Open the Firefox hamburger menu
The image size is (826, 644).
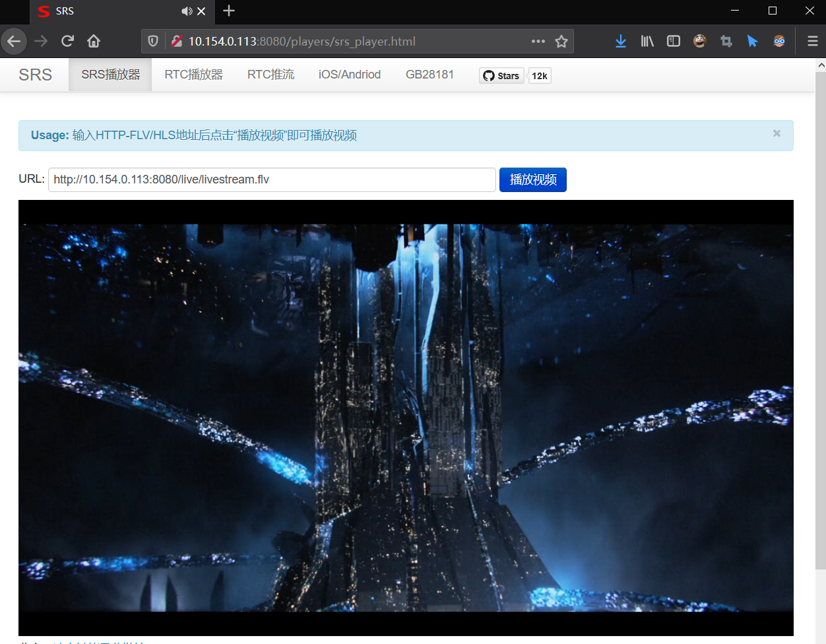coord(813,41)
